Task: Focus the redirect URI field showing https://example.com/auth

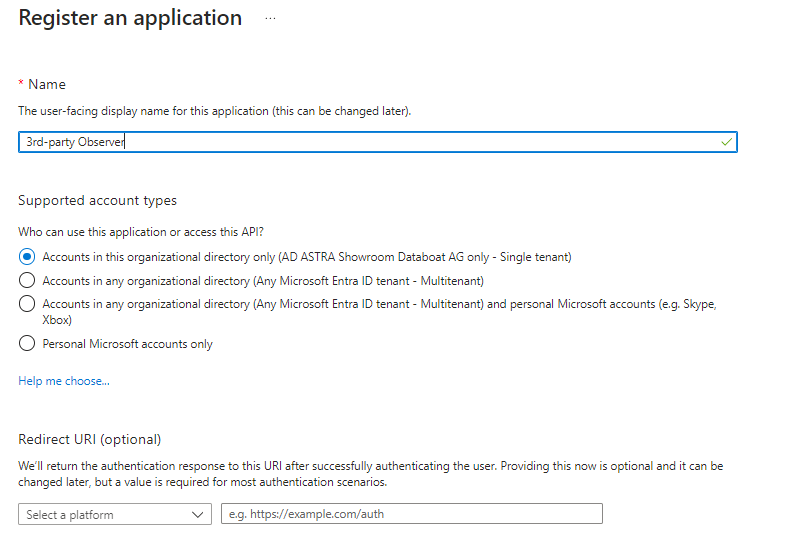Action: coord(412,514)
